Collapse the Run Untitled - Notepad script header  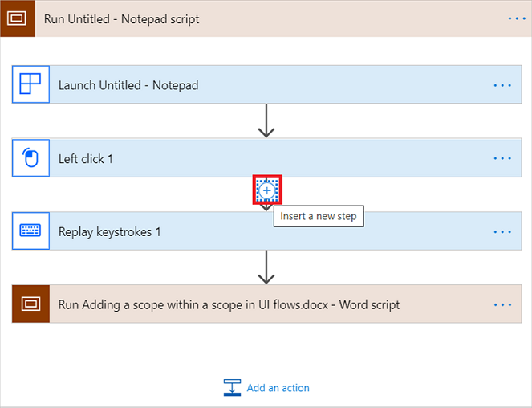pyautogui.click(x=266, y=18)
